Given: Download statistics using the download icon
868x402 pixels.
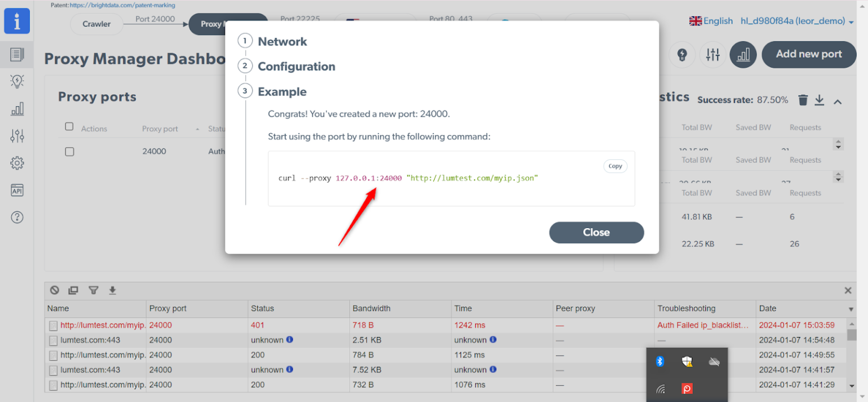Looking at the screenshot, I should click(819, 100).
